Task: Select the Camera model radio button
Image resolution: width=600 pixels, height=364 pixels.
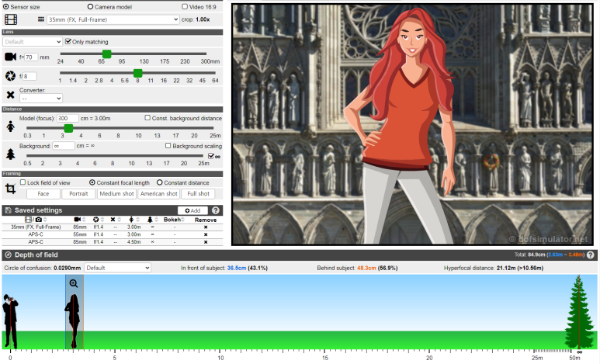Action: 90,6
